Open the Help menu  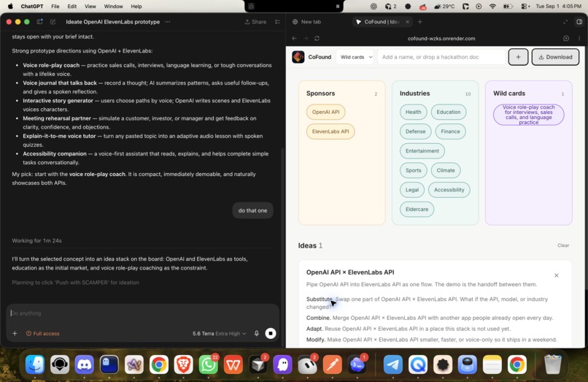coord(136,7)
